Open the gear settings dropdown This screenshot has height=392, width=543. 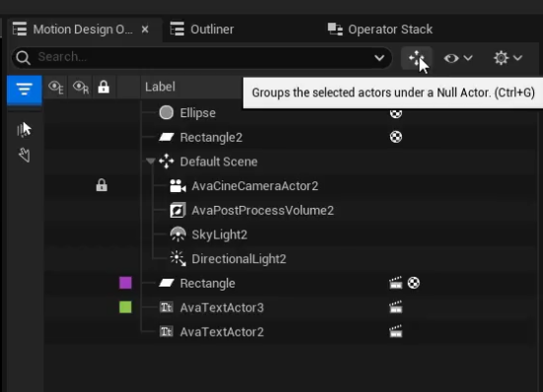[509, 58]
